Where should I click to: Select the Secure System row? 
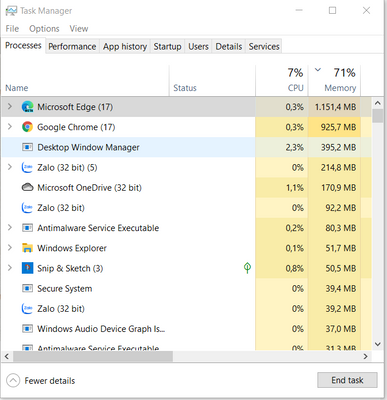[186, 288]
